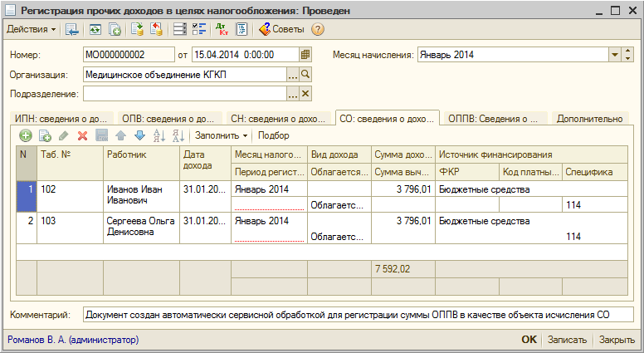644x353 pixels.
Task: Move row down with blue arrow icon
Action: click(x=139, y=135)
